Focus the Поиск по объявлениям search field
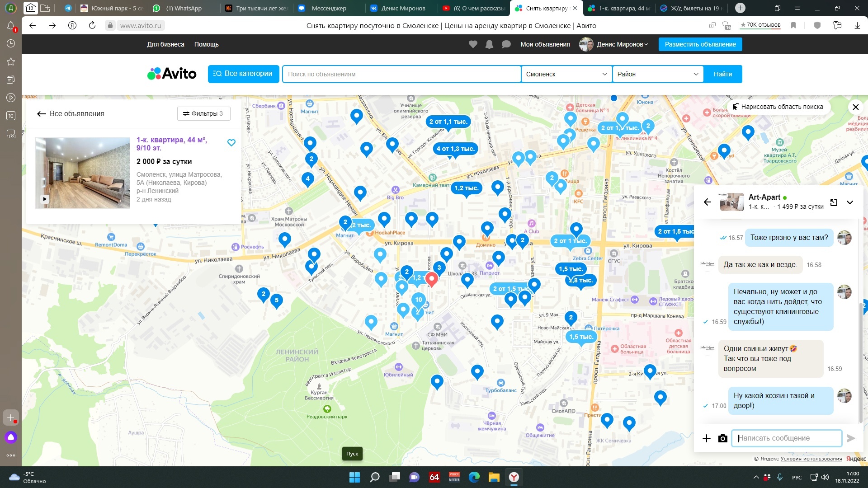This screenshot has width=868, height=488. [x=401, y=74]
